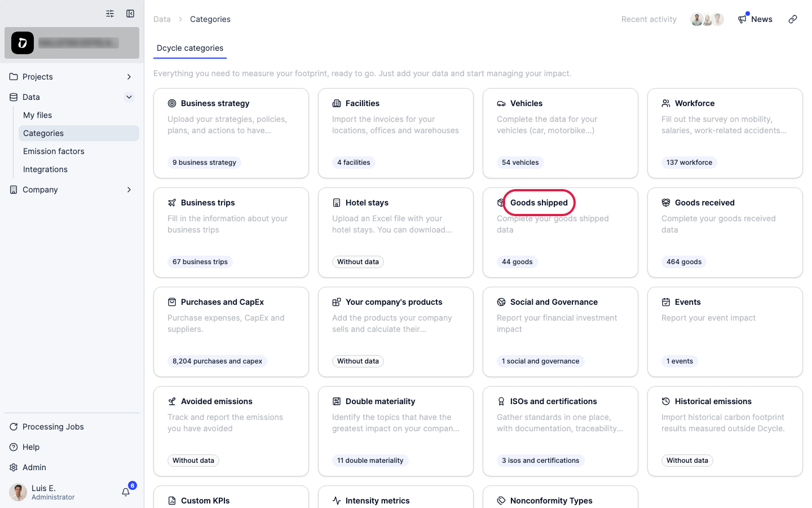Click the ISOs and certifications badge icon

(501, 401)
